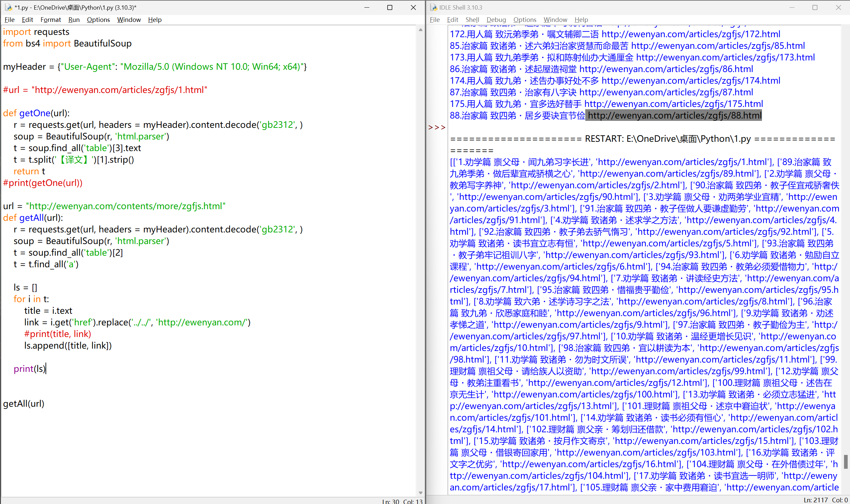Click the shell scrollbar thumb
Viewport: 850px width, 504px height.
point(845,461)
